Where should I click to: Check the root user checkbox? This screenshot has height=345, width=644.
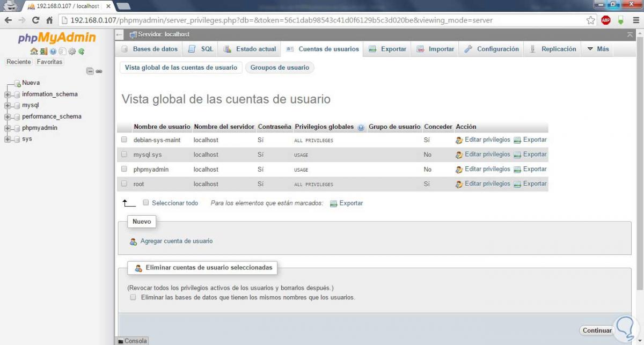(x=125, y=183)
